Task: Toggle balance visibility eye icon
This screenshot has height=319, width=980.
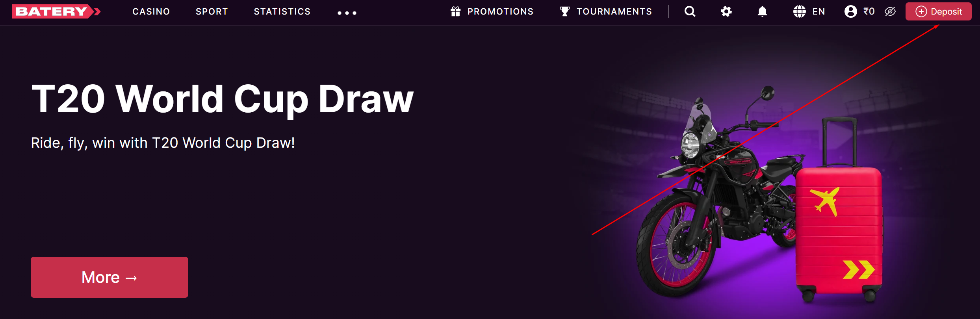Action: (890, 11)
